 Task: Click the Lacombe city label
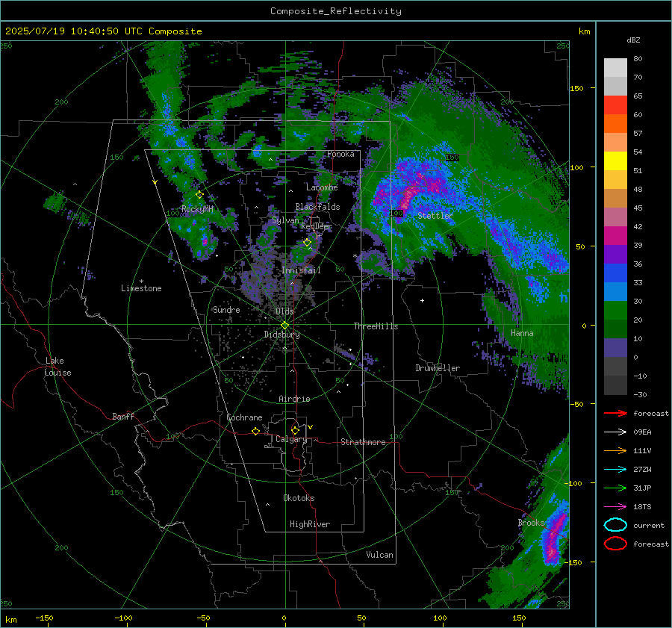coord(322,187)
